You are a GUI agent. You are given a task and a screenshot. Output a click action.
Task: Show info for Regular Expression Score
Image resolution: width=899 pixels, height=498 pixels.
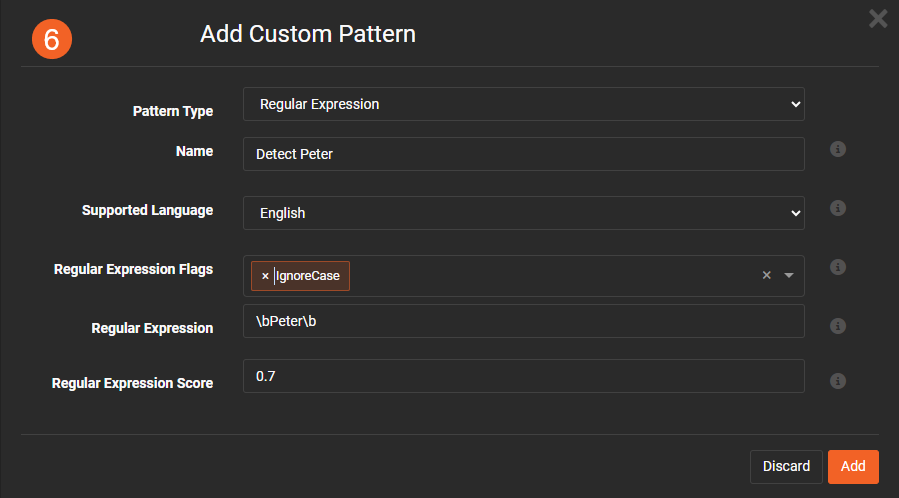(838, 381)
